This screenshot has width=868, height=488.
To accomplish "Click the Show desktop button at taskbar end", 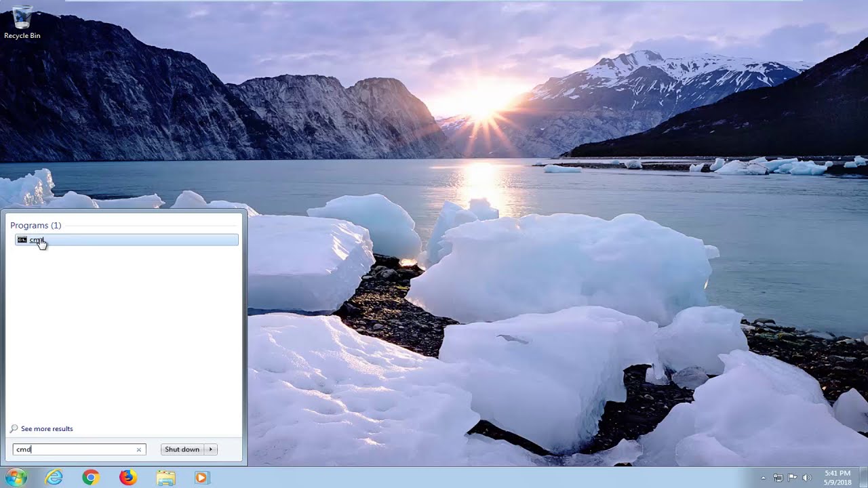I will pyautogui.click(x=863, y=477).
